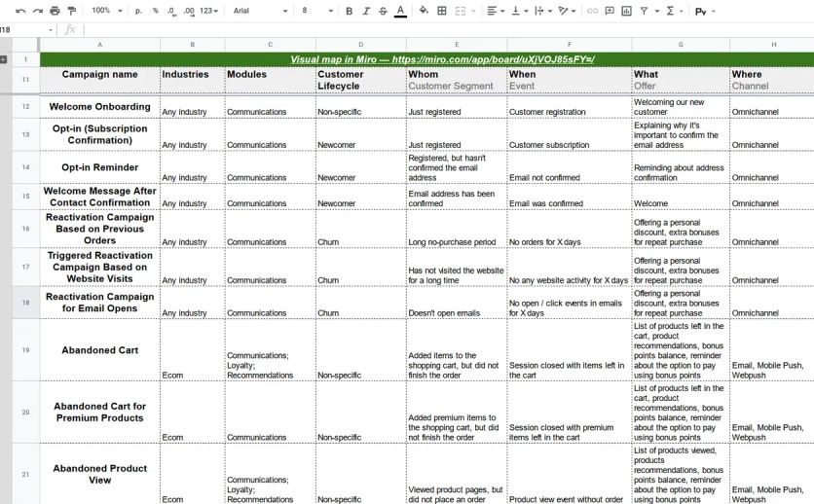Select the 'Customer Lifecycle' header cell
The image size is (814, 504).
(361, 80)
